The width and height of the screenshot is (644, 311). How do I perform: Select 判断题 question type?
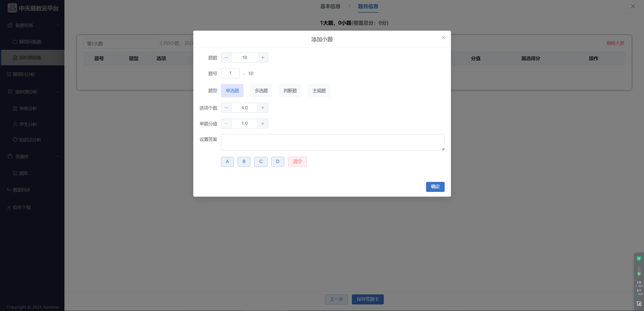(290, 91)
